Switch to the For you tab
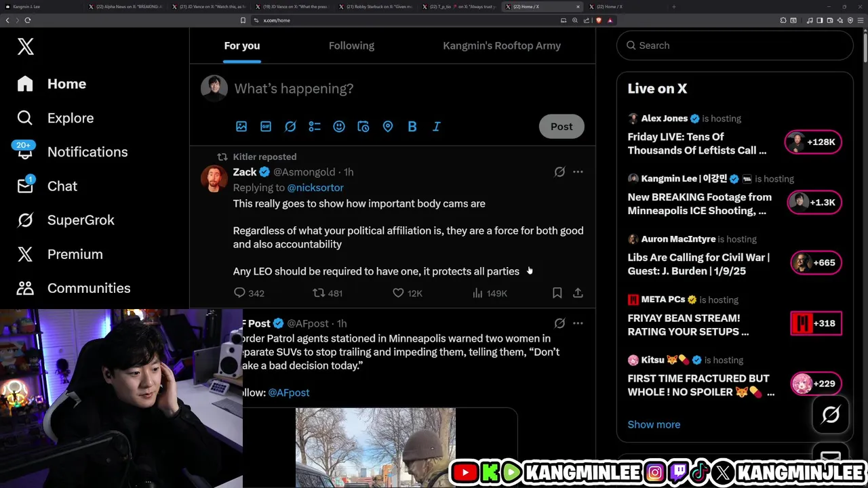 [242, 45]
